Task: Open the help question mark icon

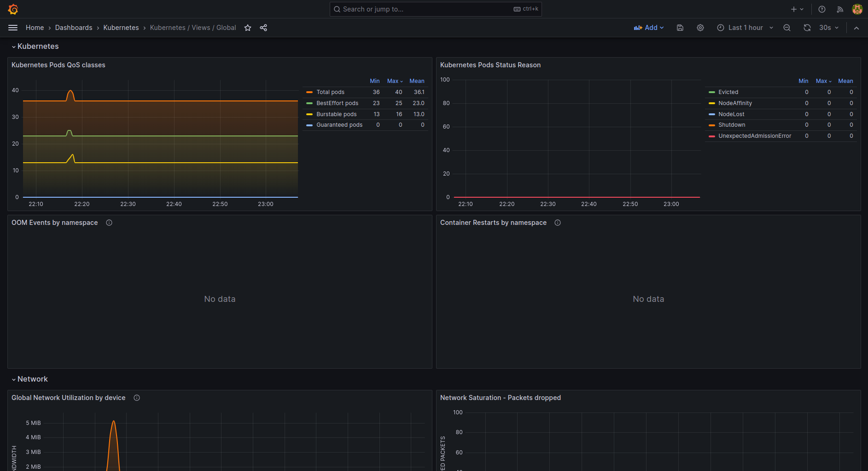Action: pyautogui.click(x=822, y=9)
